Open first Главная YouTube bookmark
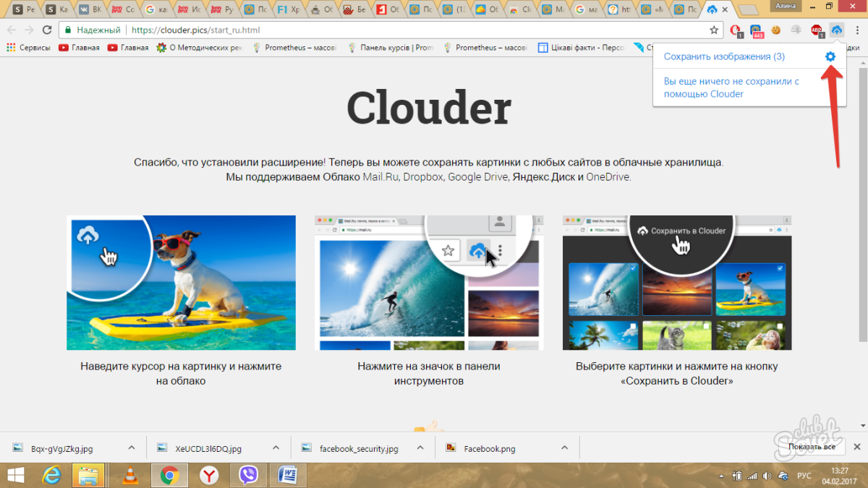The width and height of the screenshot is (868, 488). click(x=79, y=48)
